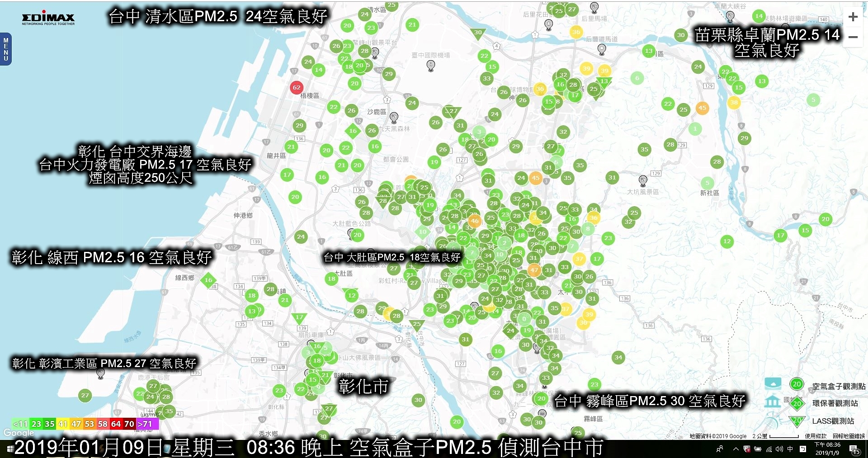Select the green 14 marker near 東勢林場

pyautogui.click(x=759, y=16)
